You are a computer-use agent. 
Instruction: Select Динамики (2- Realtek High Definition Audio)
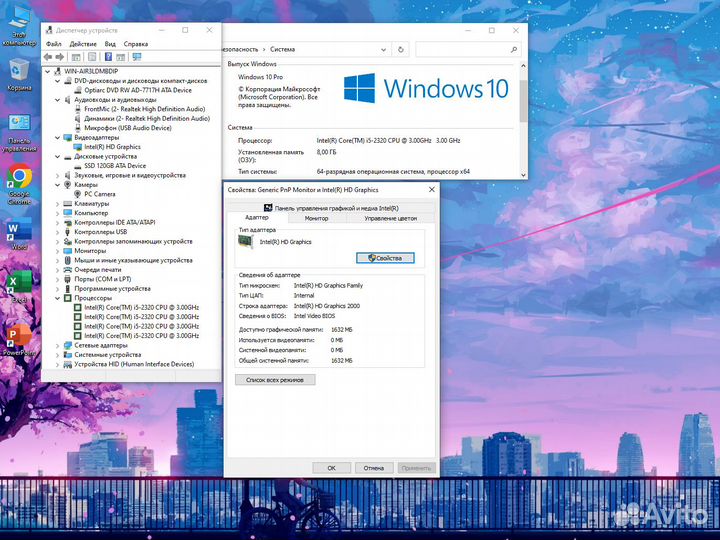(x=147, y=118)
